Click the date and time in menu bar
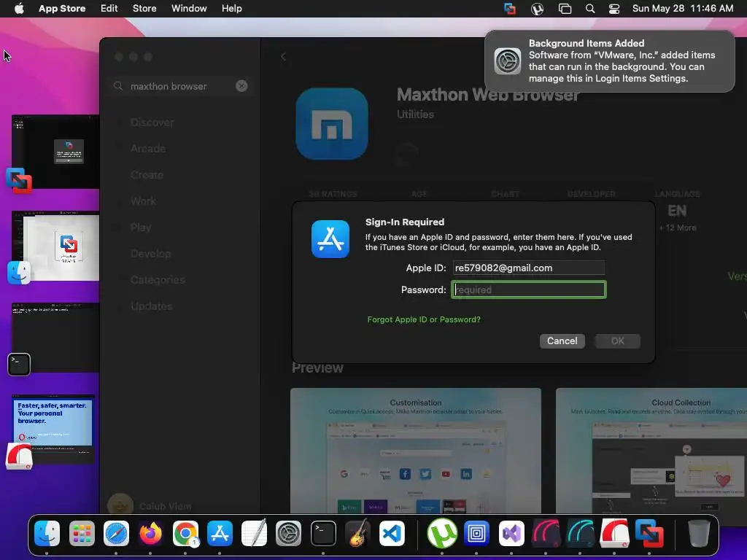The width and height of the screenshot is (747, 560). (683, 9)
